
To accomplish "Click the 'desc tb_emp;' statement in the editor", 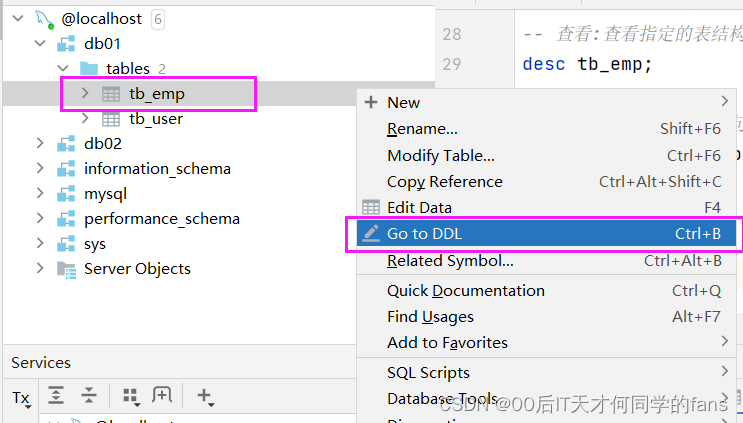I will 588,64.
